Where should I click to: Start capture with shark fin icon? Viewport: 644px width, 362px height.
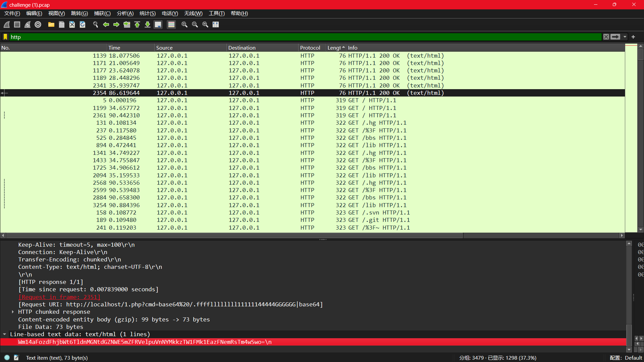7,24
